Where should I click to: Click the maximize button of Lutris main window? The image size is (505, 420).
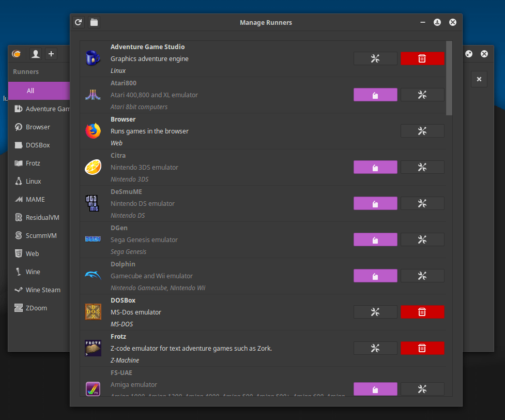click(469, 54)
